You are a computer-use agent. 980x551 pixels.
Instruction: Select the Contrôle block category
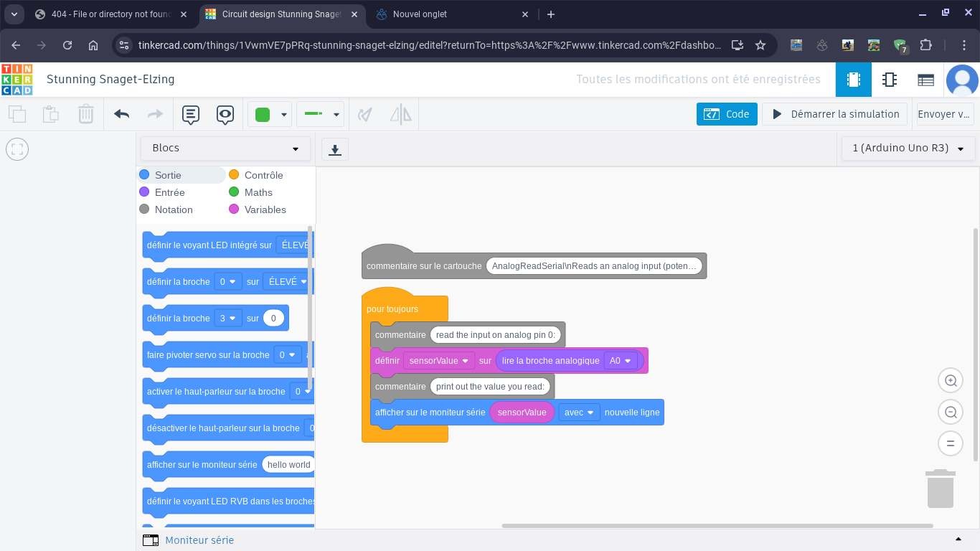pos(263,175)
